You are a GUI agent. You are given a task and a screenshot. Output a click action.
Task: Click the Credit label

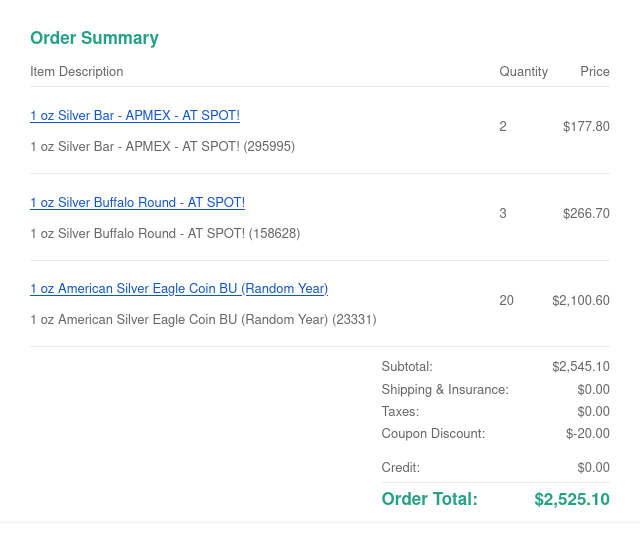pos(400,467)
